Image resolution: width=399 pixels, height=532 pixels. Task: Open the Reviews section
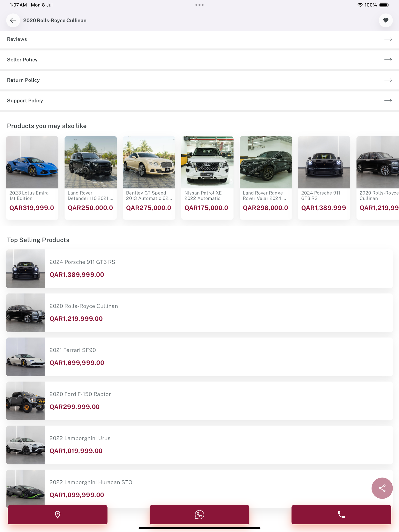click(199, 40)
